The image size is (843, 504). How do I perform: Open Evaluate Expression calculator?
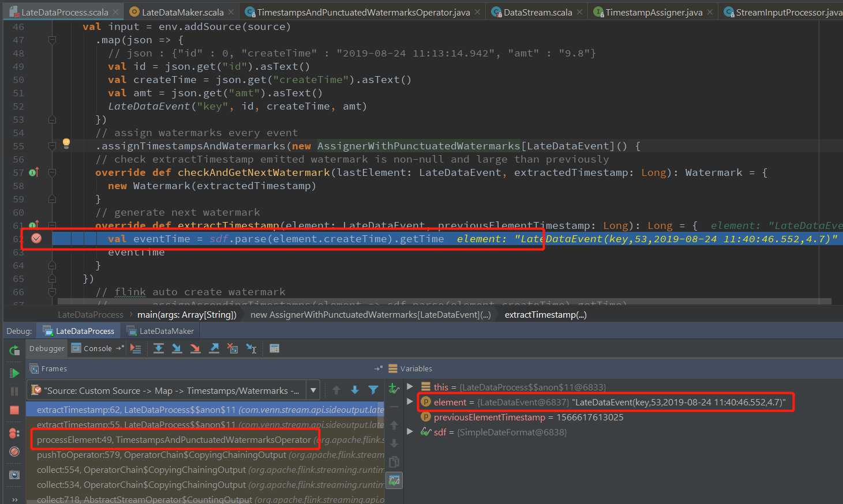pos(275,348)
